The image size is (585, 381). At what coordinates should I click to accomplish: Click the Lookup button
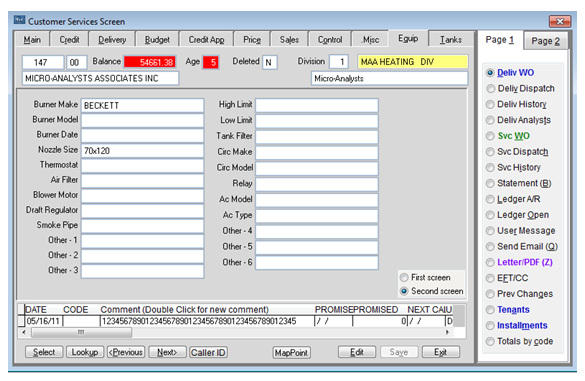85,352
